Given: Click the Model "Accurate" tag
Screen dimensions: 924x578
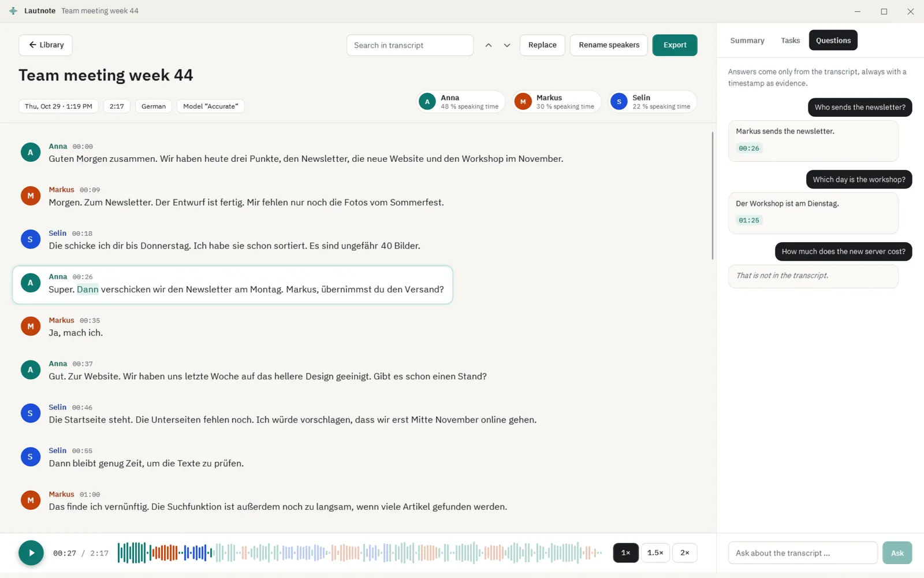Looking at the screenshot, I should click(211, 106).
